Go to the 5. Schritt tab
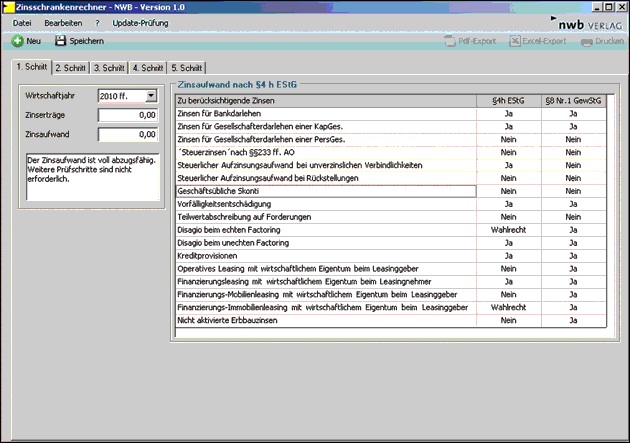The height and width of the screenshot is (443, 630). [x=187, y=68]
